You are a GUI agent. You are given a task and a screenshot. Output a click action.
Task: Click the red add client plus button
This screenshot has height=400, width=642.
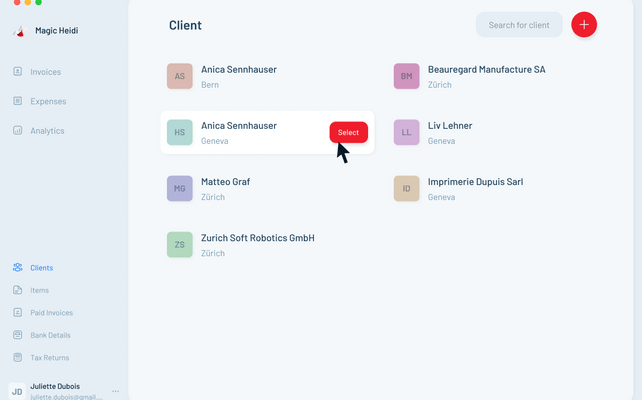pyautogui.click(x=584, y=25)
